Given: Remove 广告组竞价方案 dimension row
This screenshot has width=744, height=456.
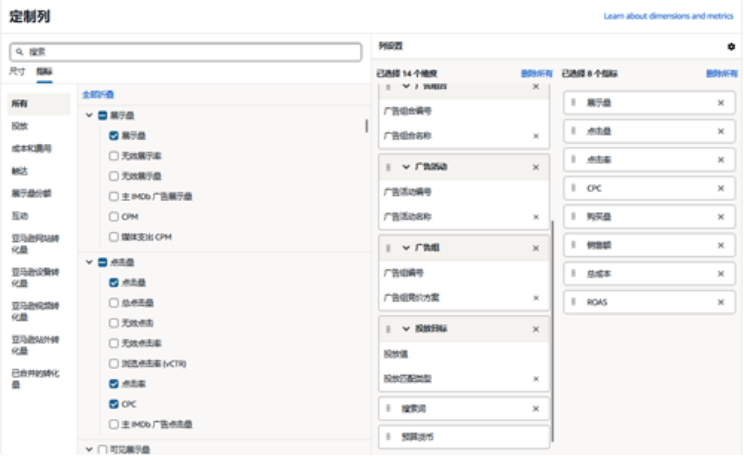Looking at the screenshot, I should click(x=536, y=298).
